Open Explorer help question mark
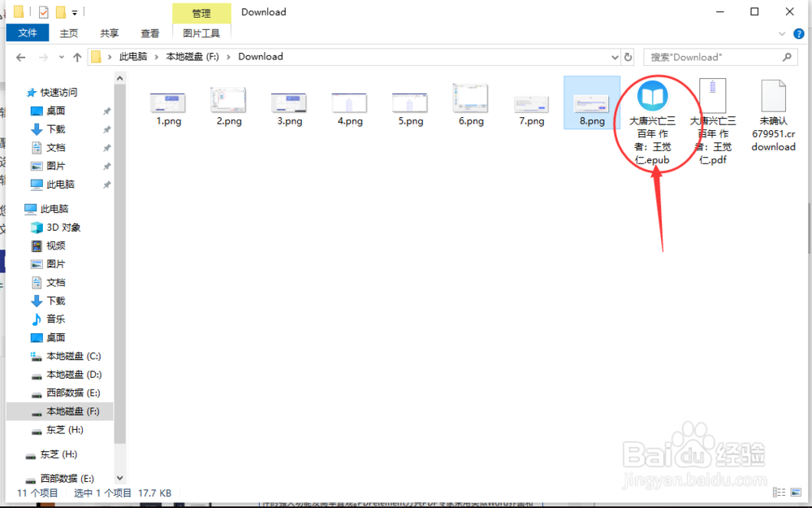Image resolution: width=812 pixels, height=508 pixels. 799,34
